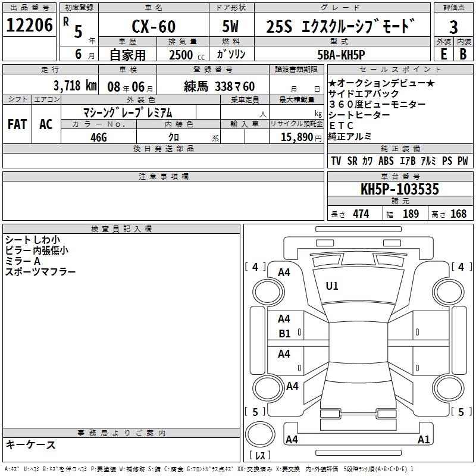Click the exterior grade letter E
Screen dimensions: 476x476
pos(443,53)
